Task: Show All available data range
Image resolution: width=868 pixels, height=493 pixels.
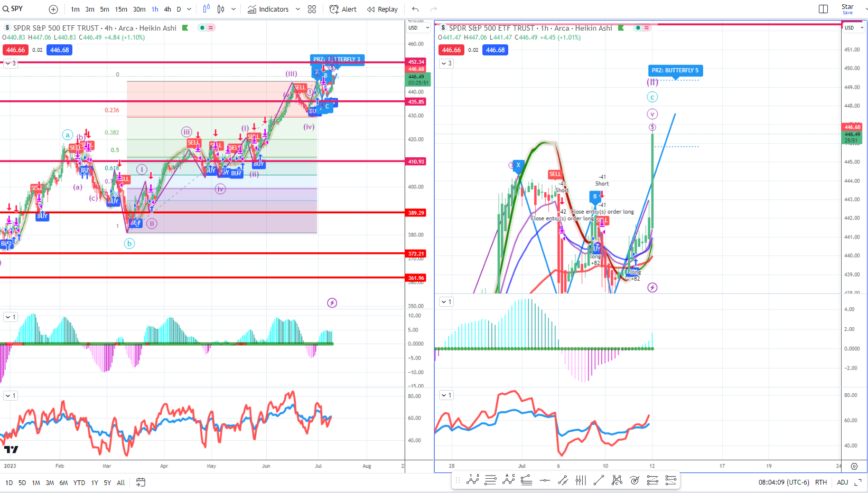Action: coord(120,482)
